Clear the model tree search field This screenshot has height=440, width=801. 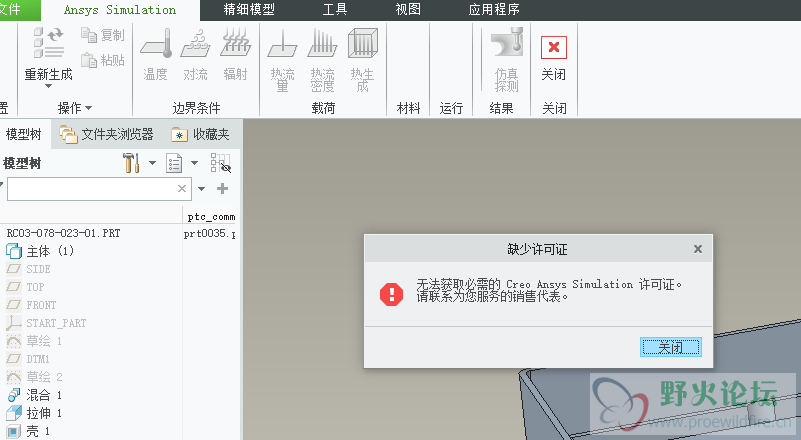coord(182,189)
